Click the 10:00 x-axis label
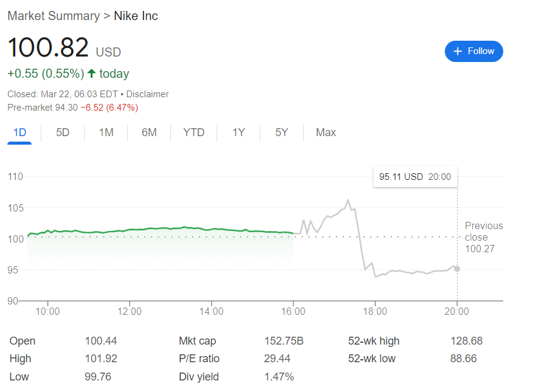 (x=47, y=311)
